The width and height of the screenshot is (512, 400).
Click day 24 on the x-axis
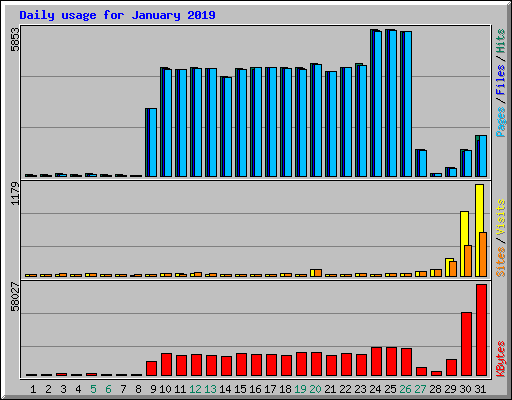click(375, 389)
